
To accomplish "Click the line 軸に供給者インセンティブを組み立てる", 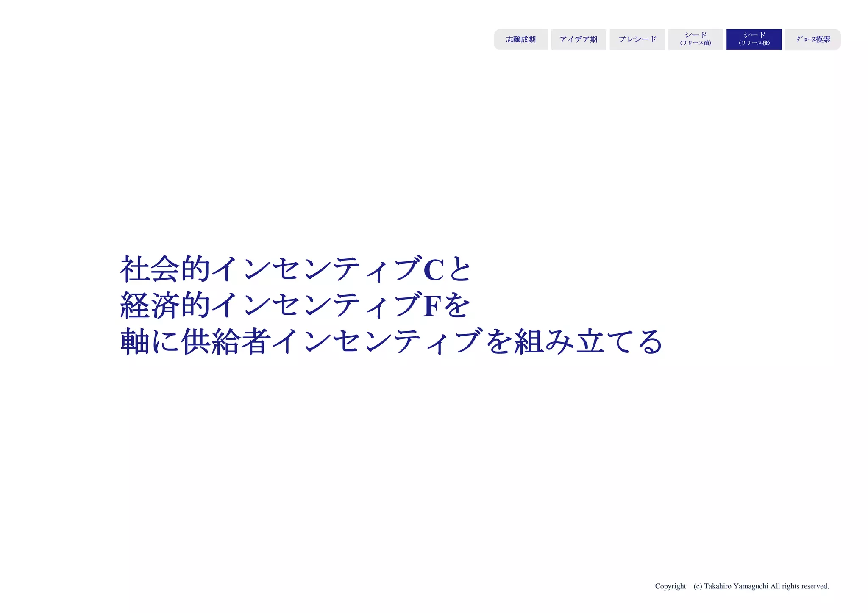I will [391, 341].
